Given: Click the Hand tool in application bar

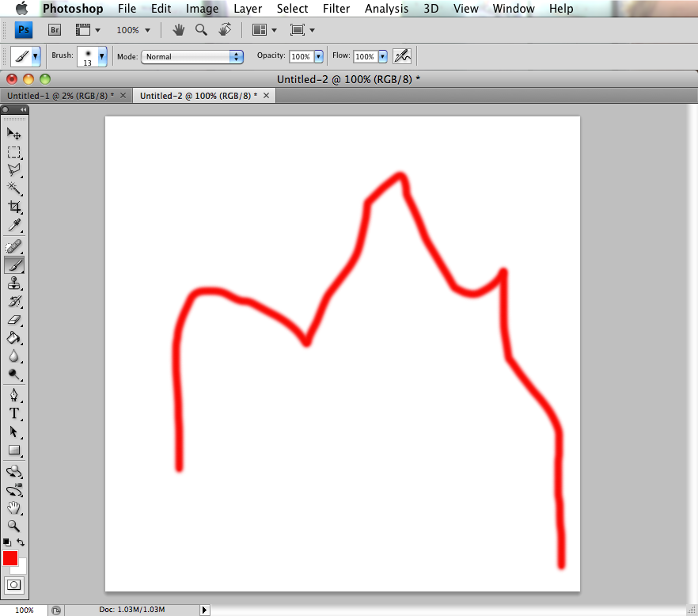Looking at the screenshot, I should pyautogui.click(x=179, y=30).
